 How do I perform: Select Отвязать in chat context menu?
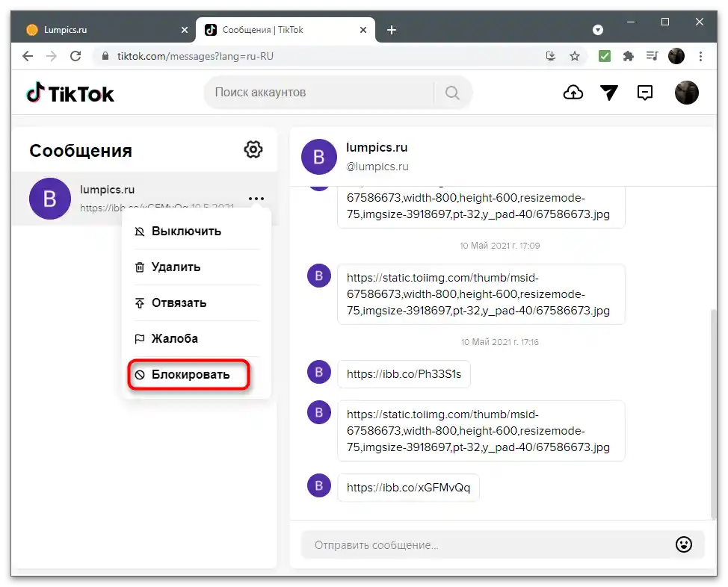[x=197, y=302]
